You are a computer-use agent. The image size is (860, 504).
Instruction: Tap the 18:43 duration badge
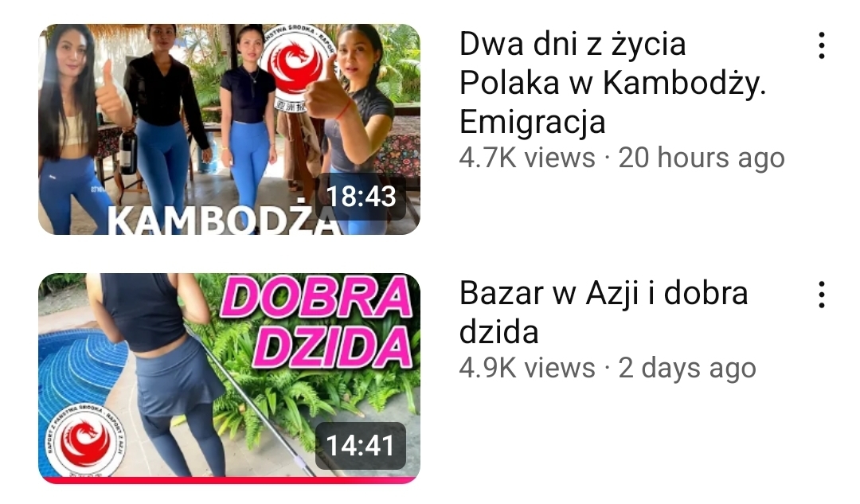pyautogui.click(x=361, y=197)
